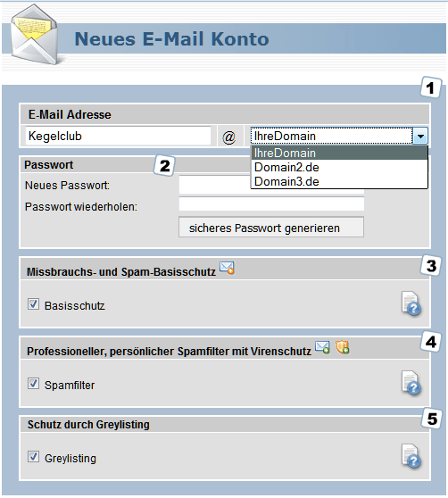Click the Greylisting label text

(71, 459)
